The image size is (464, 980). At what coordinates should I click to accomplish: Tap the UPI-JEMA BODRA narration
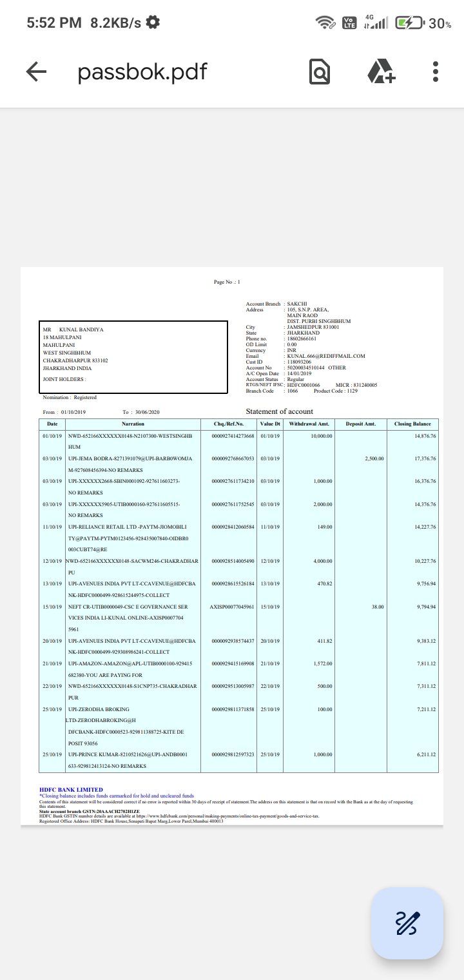(131, 464)
